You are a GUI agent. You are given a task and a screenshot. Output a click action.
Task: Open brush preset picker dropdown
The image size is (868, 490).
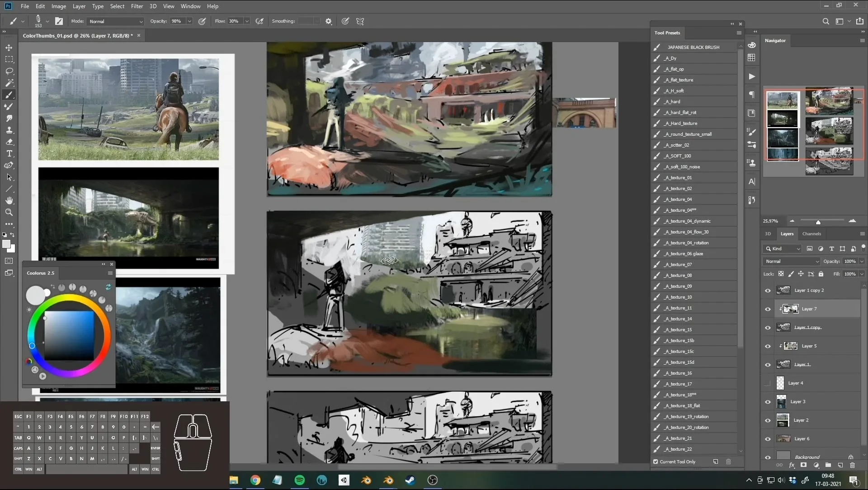47,21
